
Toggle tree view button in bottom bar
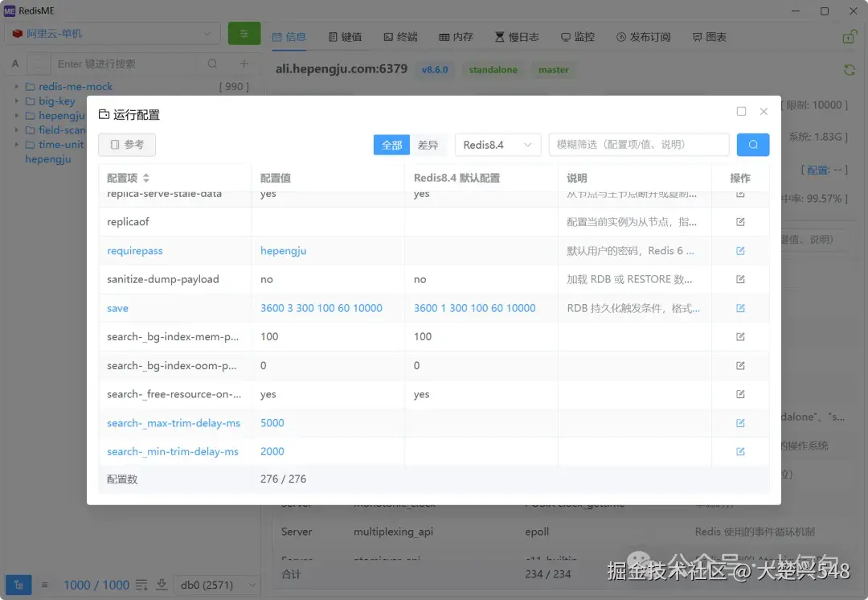[x=18, y=585]
